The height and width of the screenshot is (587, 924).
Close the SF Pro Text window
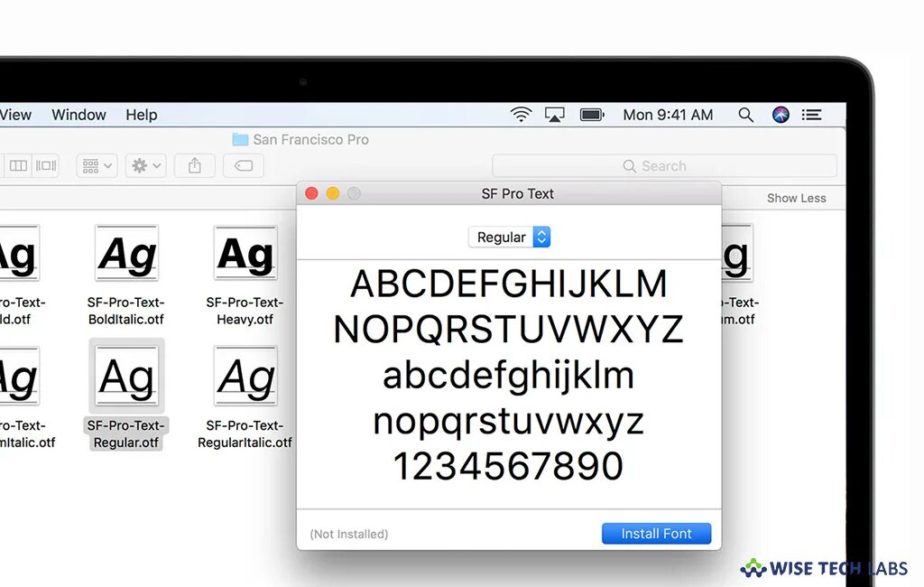[x=311, y=193]
